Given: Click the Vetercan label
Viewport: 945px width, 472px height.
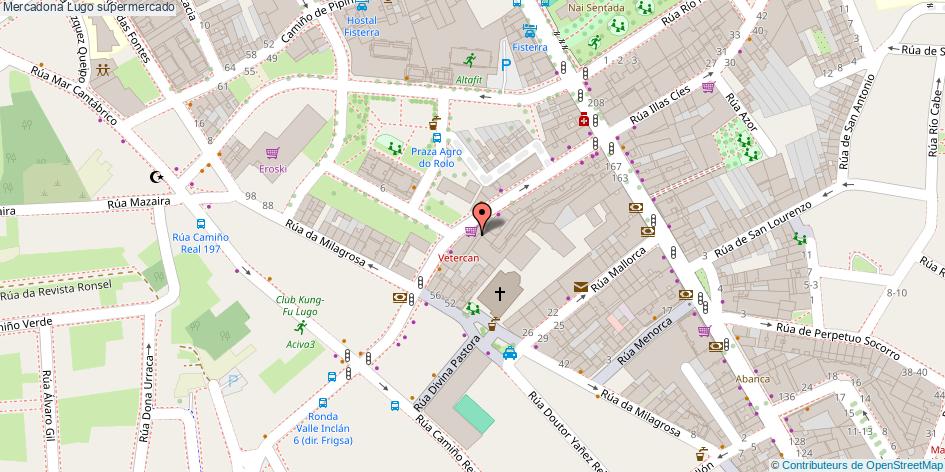Looking at the screenshot, I should [x=459, y=258].
